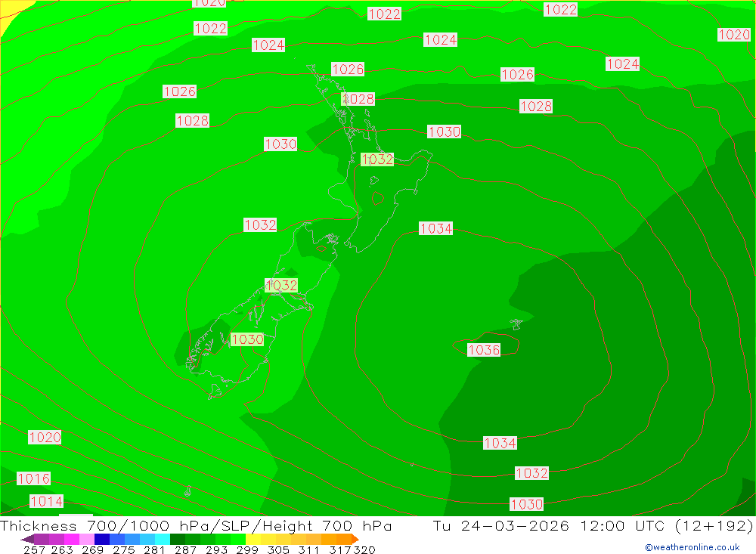Pick the magenta swatch in legend

[x=71, y=539]
